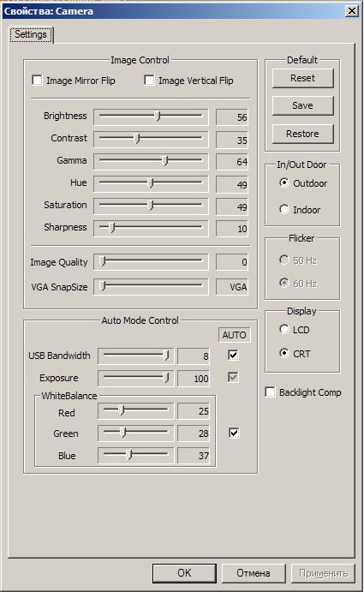Confirm with the OK button
364x592 pixels.
pos(184,573)
